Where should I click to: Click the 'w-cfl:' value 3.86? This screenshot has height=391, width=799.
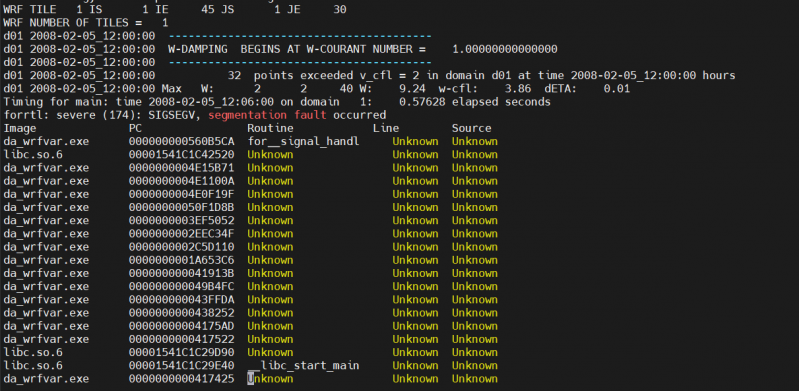click(x=518, y=89)
